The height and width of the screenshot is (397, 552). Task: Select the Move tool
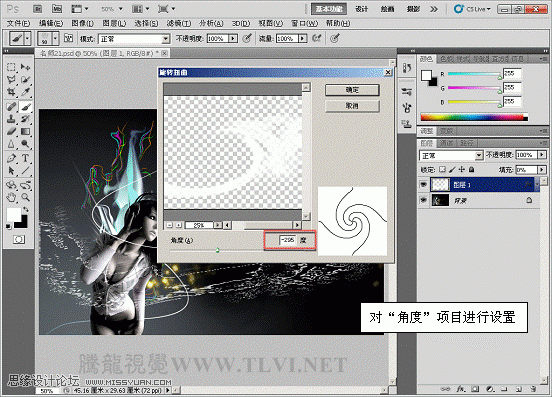(25, 67)
